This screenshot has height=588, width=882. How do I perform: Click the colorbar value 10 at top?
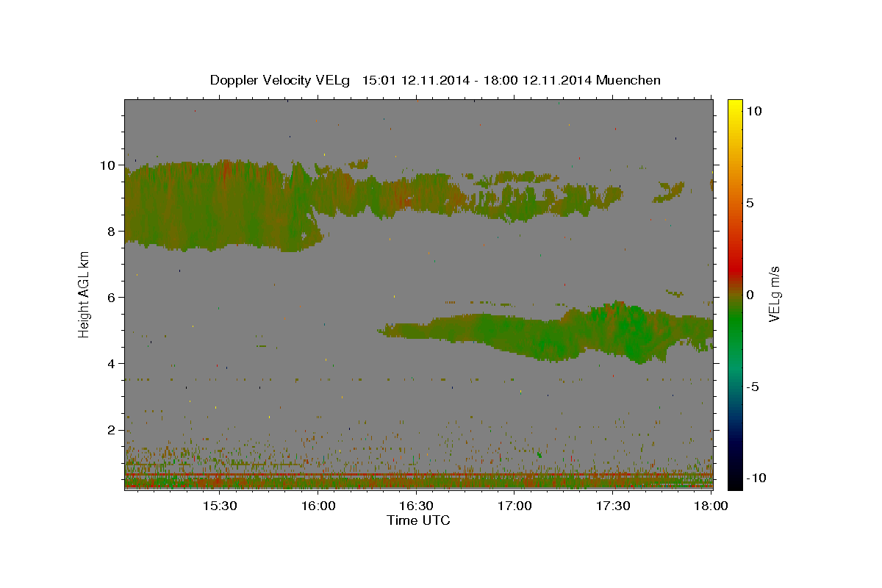coord(754,110)
